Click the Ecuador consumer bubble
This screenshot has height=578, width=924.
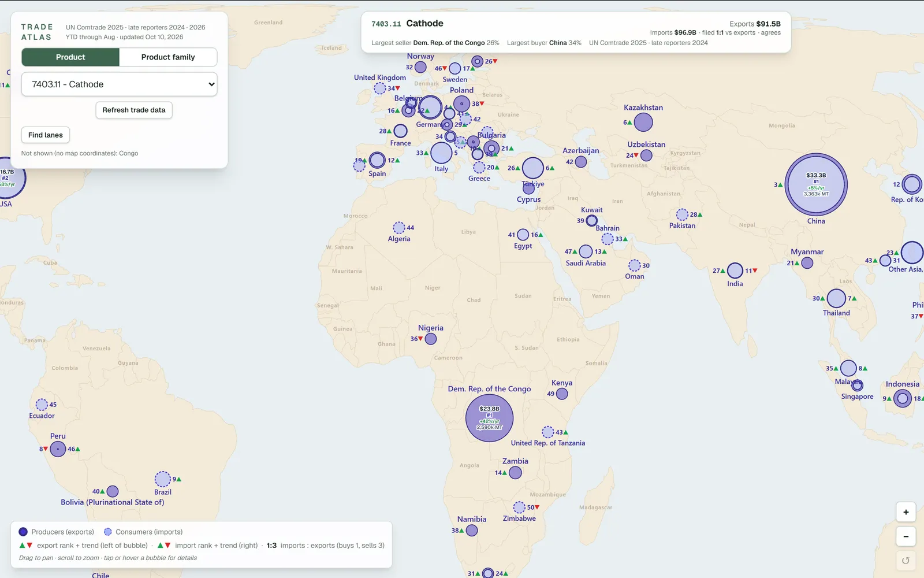pos(42,405)
